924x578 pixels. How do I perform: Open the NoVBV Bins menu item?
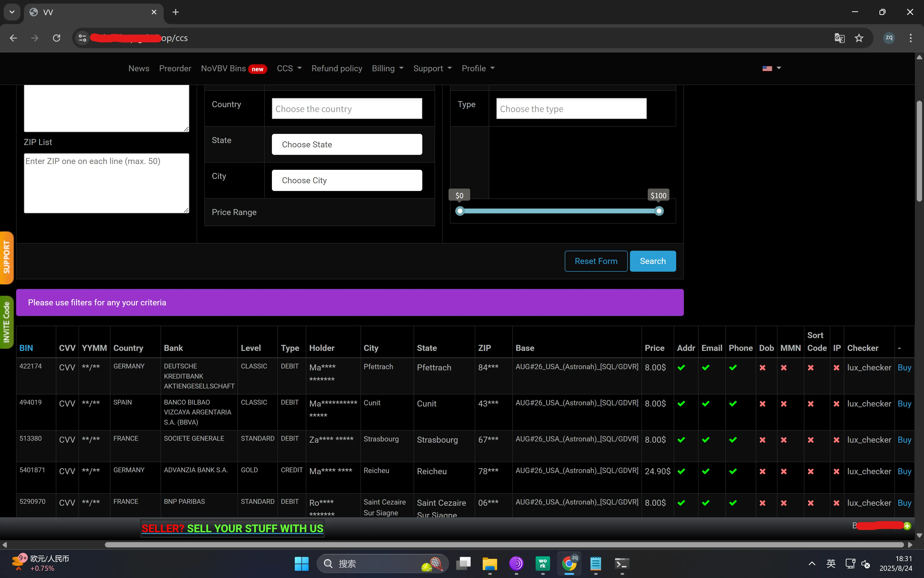tap(234, 68)
